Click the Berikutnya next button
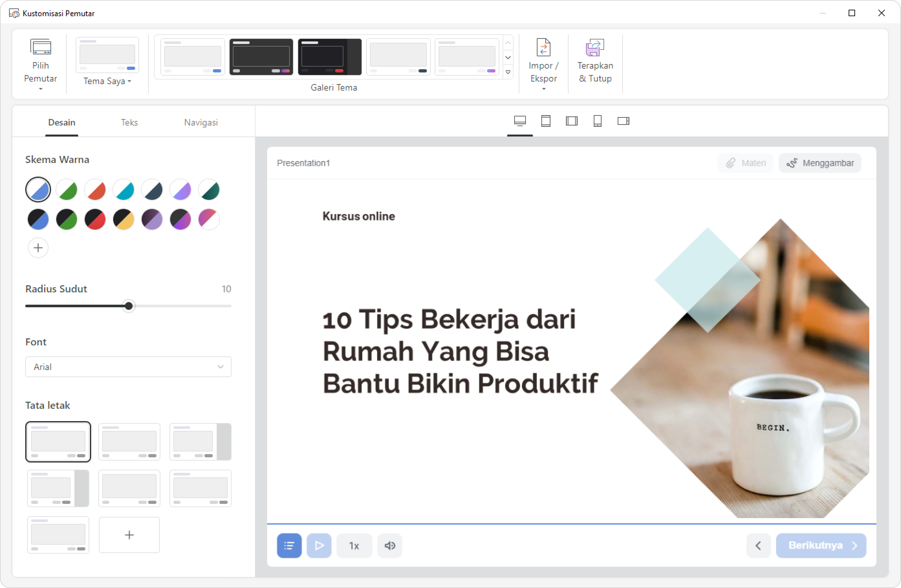The height and width of the screenshot is (588, 901). pos(821,545)
